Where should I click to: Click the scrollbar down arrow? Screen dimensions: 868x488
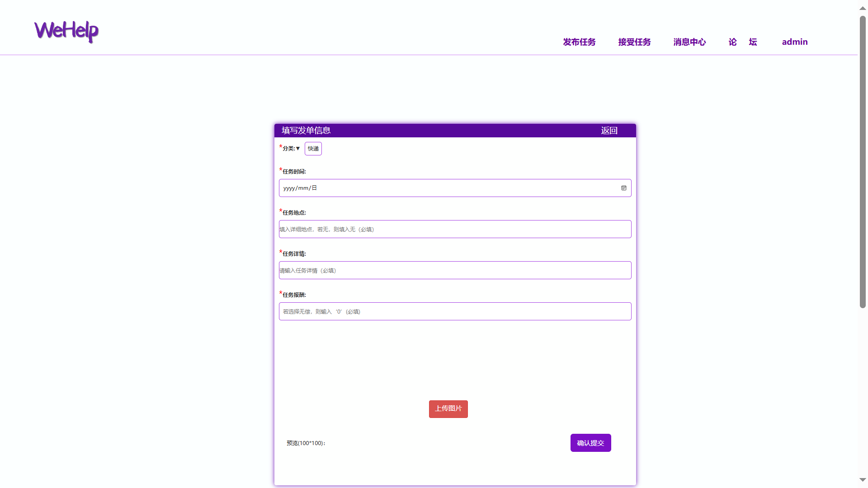pos(863,480)
